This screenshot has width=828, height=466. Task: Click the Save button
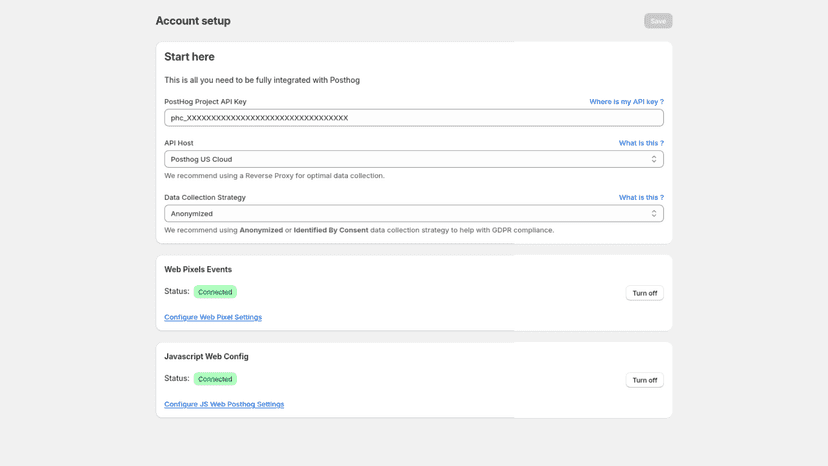pos(657,21)
